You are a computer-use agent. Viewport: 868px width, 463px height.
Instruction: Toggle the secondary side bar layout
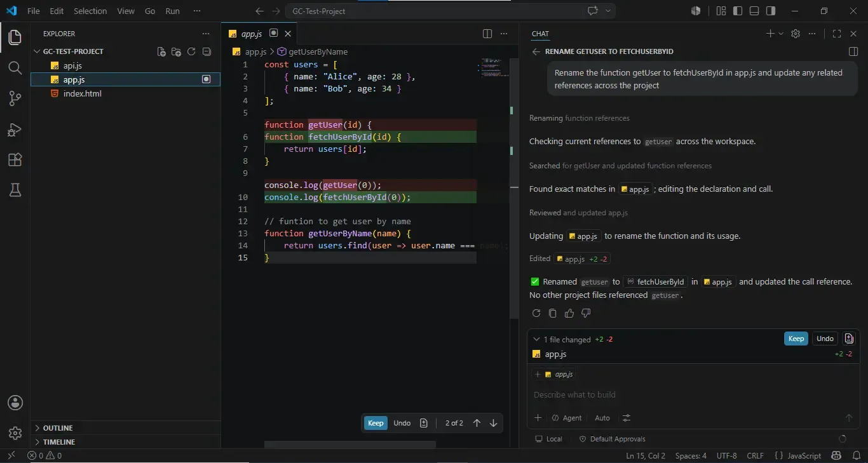771,11
